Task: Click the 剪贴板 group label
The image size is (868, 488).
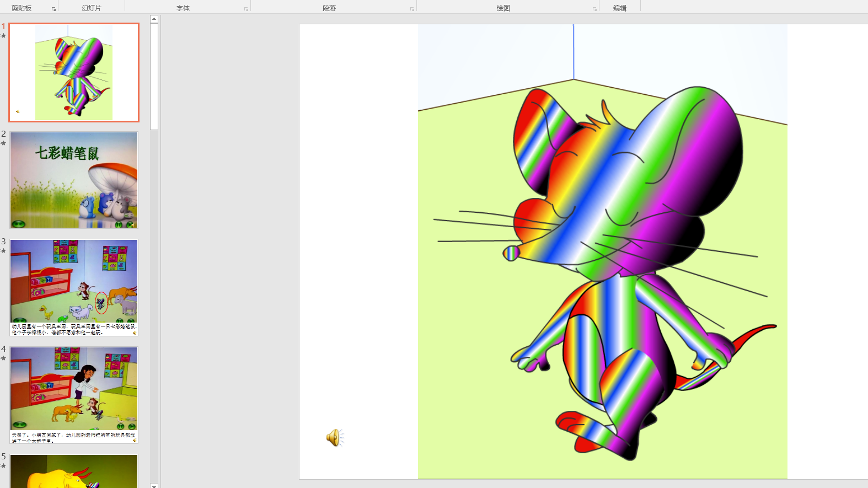Action: pyautogui.click(x=22, y=8)
